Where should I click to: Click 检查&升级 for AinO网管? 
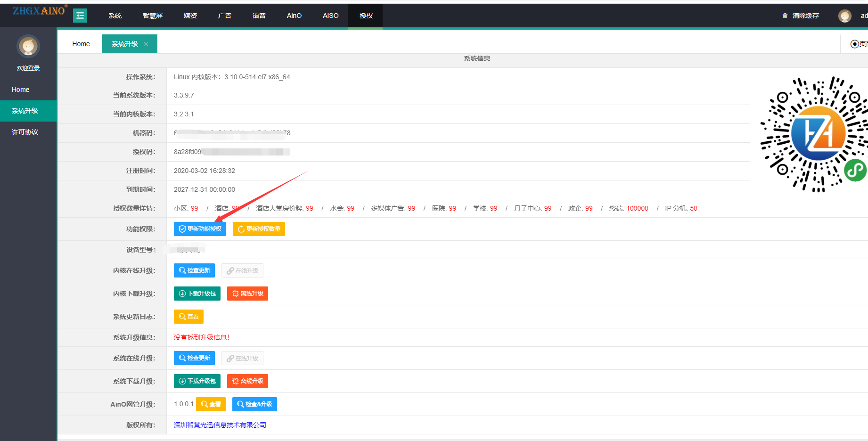[254, 404]
